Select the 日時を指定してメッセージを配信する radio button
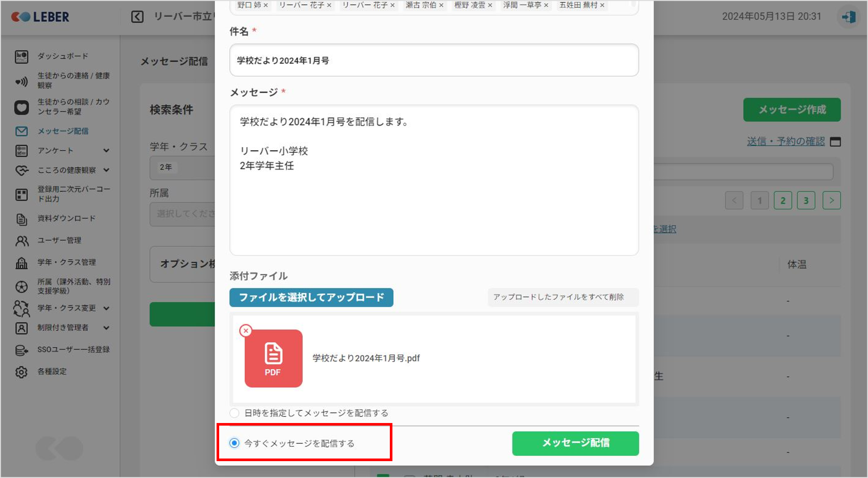This screenshot has height=478, width=868. [234, 413]
